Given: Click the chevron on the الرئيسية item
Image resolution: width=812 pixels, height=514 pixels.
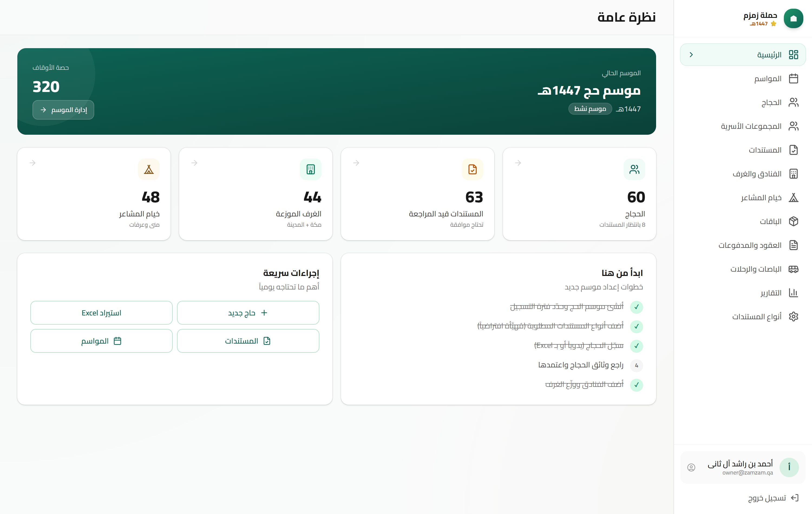Looking at the screenshot, I should 691,55.
